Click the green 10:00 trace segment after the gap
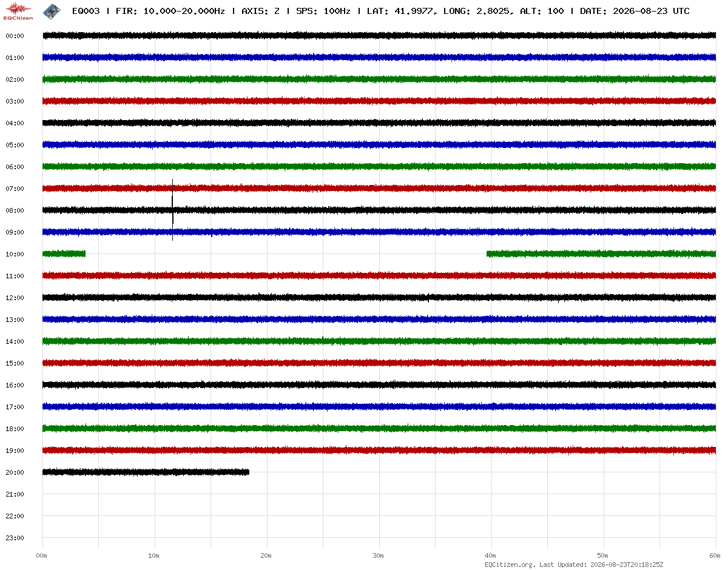This screenshot has height=570, width=728. click(x=601, y=253)
